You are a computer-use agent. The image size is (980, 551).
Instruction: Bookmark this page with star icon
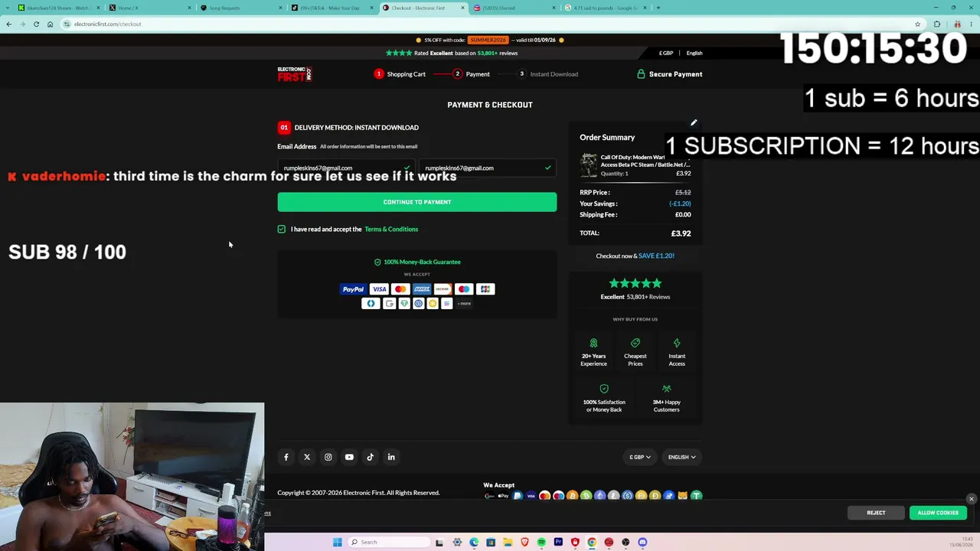click(917, 24)
